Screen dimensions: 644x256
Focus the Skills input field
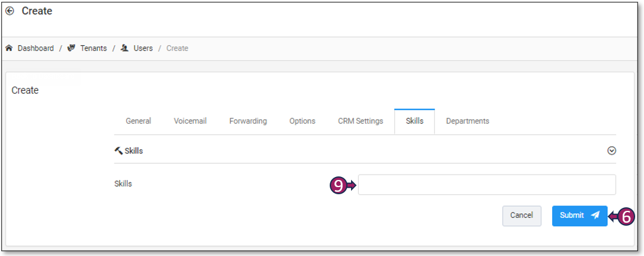coord(486,185)
